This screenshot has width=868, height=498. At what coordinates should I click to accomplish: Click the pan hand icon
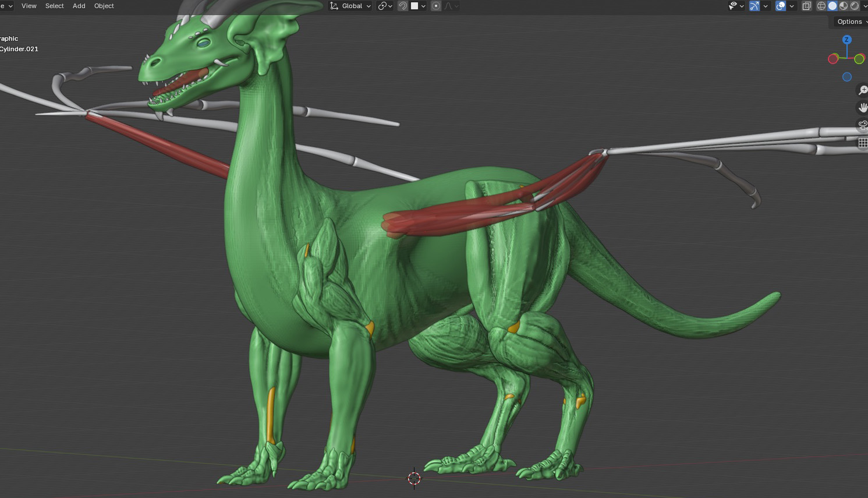[862, 108]
